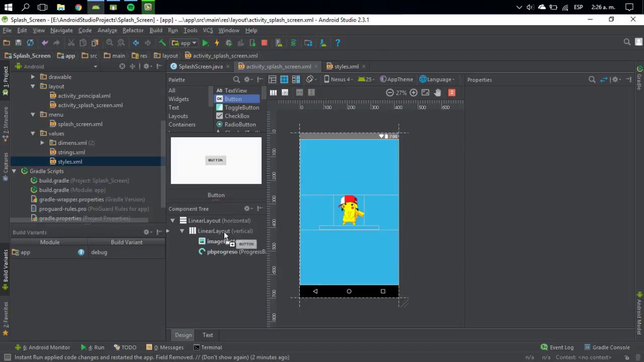Toggle the Build Variants tool window tab
The height and width of the screenshot is (362, 644).
pos(6,268)
